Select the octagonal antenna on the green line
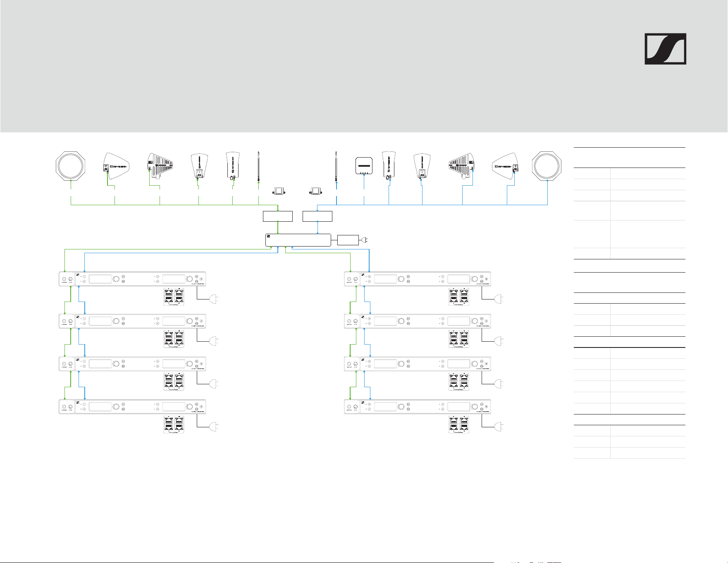 click(x=71, y=167)
